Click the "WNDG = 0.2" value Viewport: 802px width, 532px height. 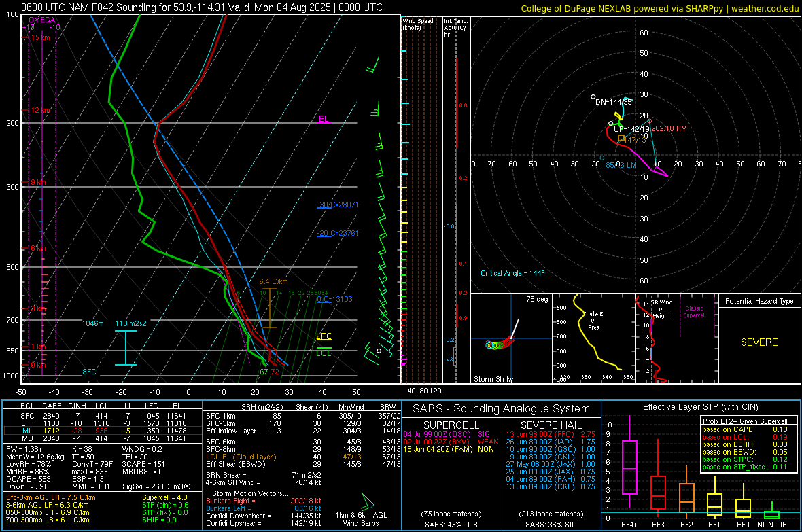click(x=142, y=449)
